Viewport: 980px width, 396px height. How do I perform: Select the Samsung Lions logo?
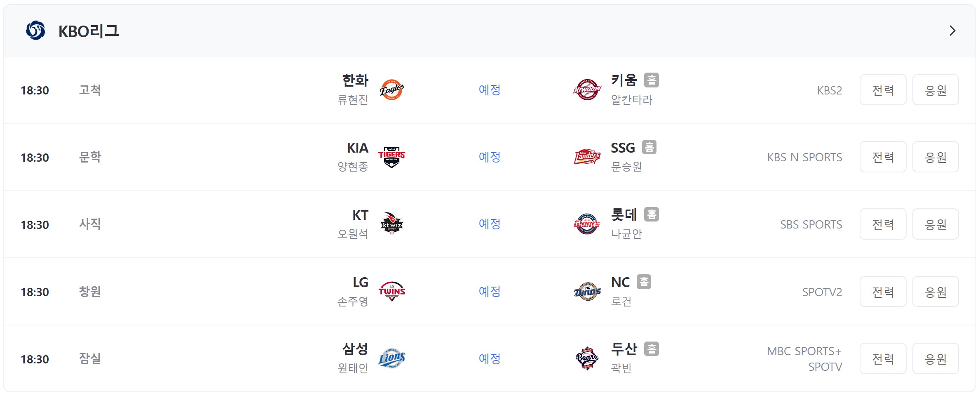click(392, 358)
